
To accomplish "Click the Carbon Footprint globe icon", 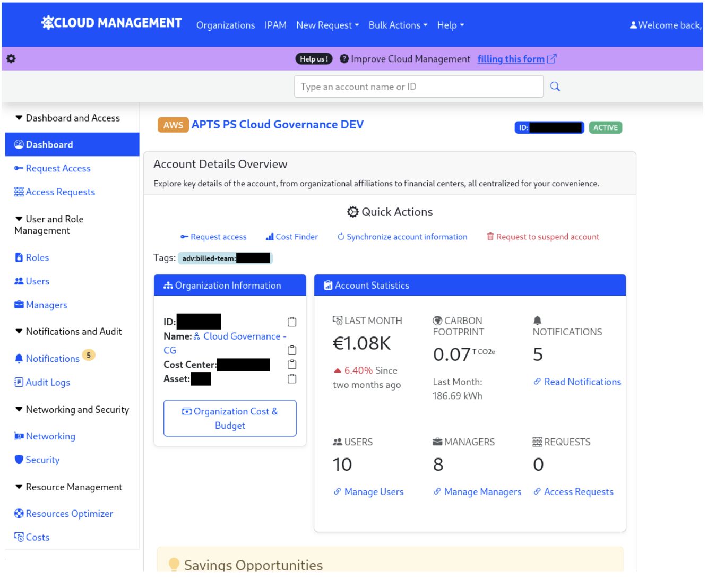I will coord(437,321).
